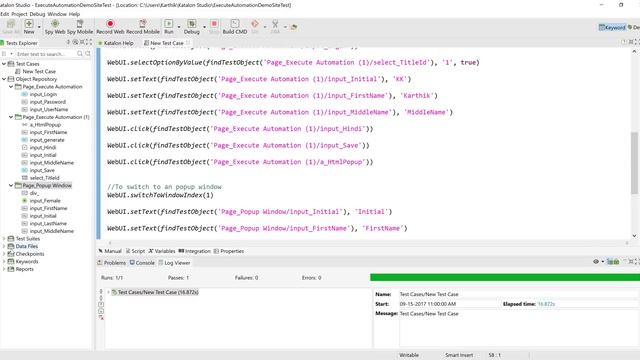
Task: Open the Edit menu
Action: point(4,14)
